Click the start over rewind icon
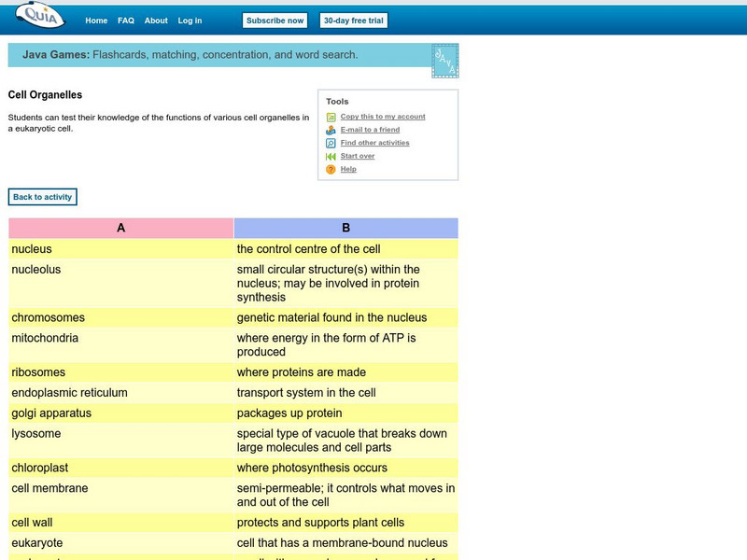 point(331,157)
